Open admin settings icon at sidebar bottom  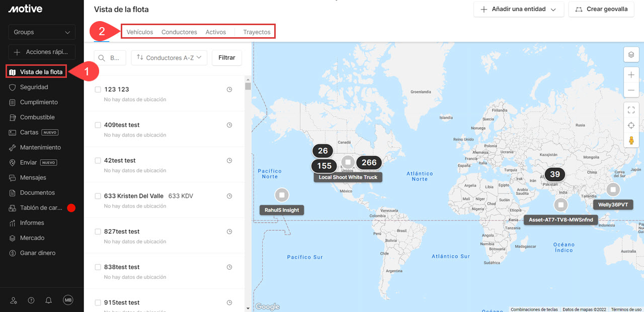click(14, 300)
